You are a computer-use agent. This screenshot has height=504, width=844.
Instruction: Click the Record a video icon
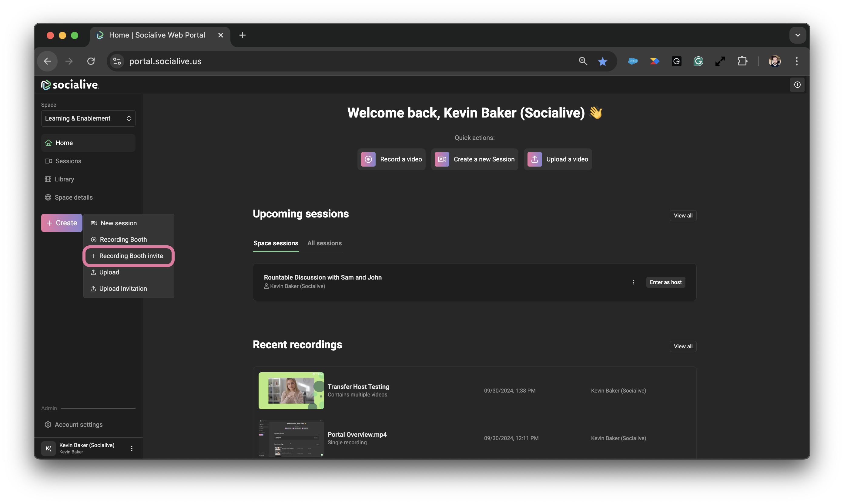(368, 159)
